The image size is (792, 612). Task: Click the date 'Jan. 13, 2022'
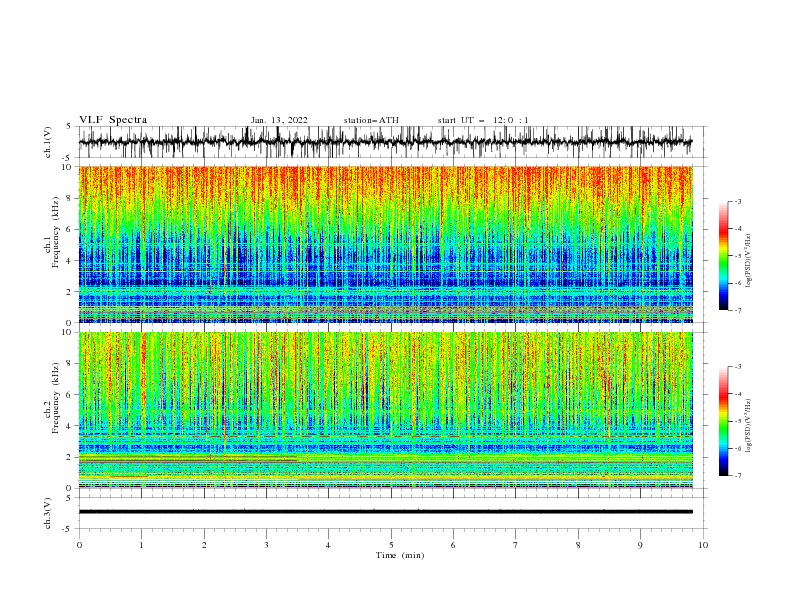pyautogui.click(x=279, y=120)
